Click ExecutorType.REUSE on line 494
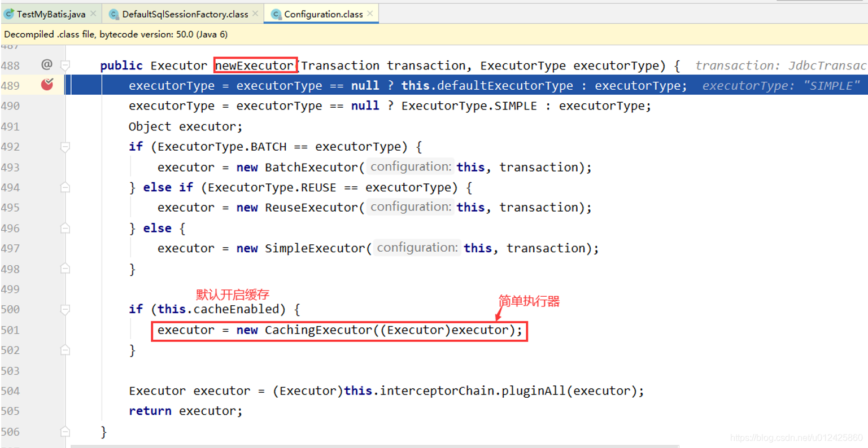The width and height of the screenshot is (868, 448). (x=272, y=187)
